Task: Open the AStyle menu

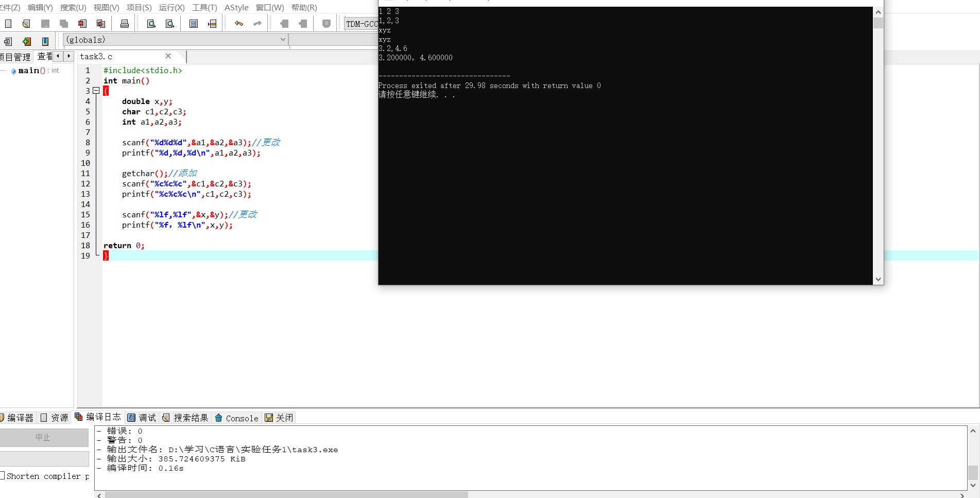Action: coord(236,7)
